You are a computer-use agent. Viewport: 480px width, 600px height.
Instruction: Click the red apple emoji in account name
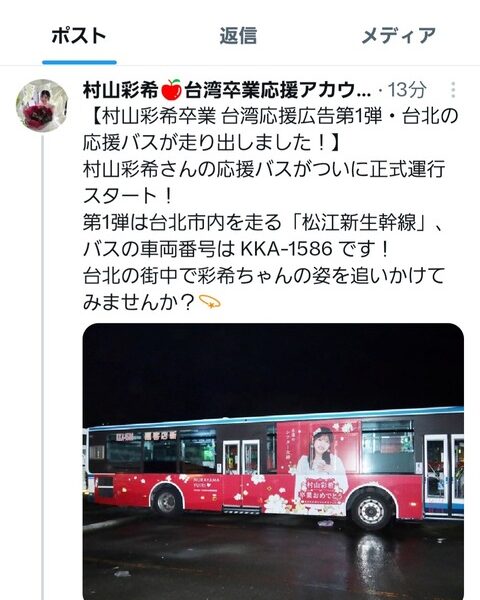coord(171,90)
